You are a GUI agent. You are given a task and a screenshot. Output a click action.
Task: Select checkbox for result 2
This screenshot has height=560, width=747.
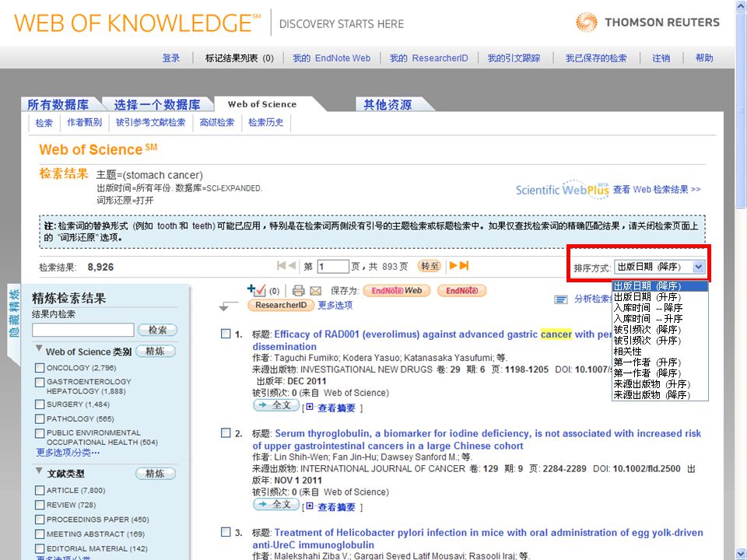pos(226,433)
